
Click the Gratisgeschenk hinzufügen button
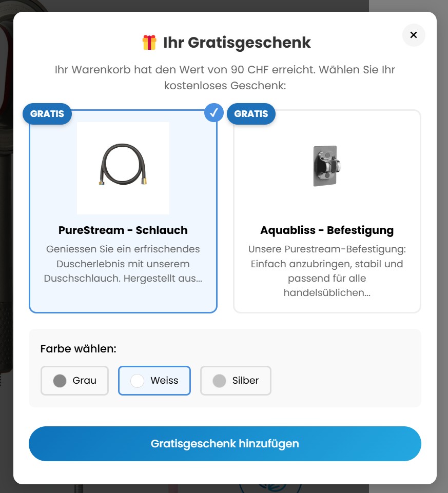pos(225,444)
